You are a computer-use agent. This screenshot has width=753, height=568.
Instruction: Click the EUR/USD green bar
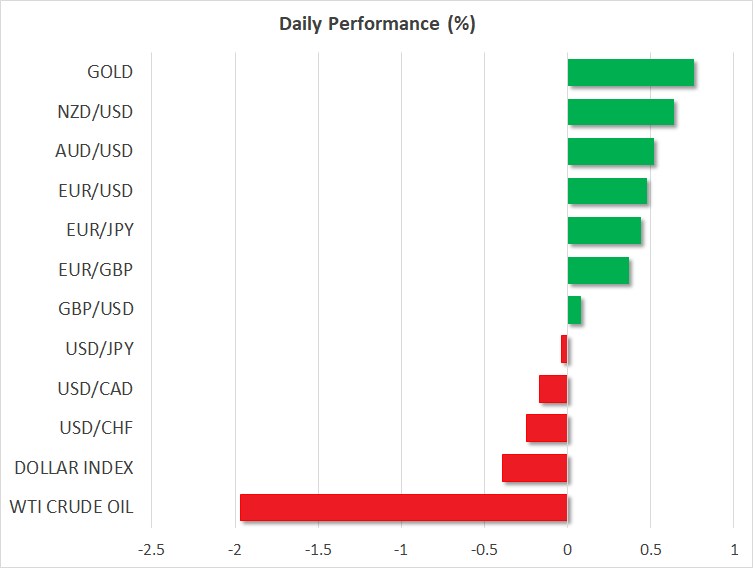click(607, 191)
